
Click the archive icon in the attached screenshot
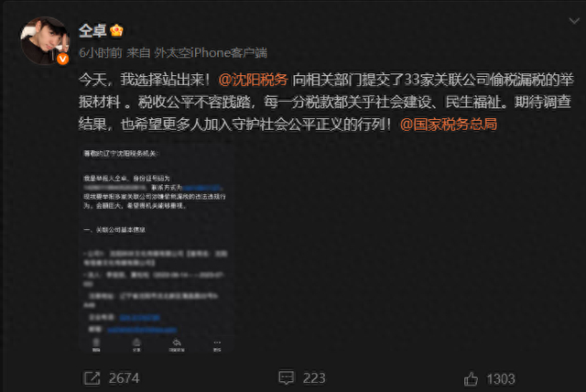click(136, 344)
